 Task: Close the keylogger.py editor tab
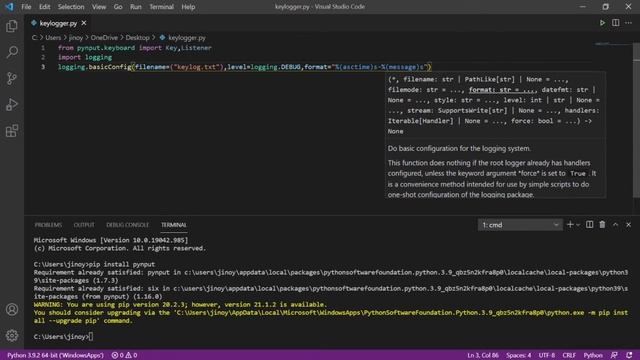[x=84, y=23]
